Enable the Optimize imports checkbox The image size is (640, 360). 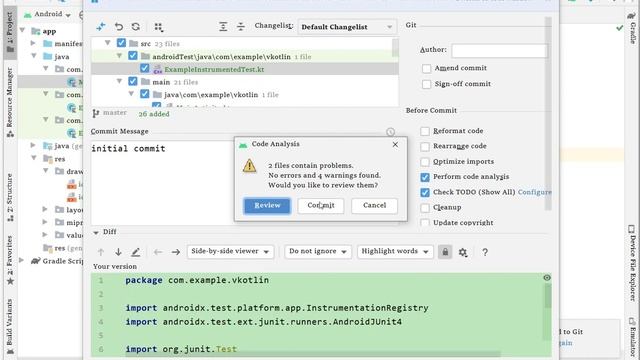click(425, 162)
